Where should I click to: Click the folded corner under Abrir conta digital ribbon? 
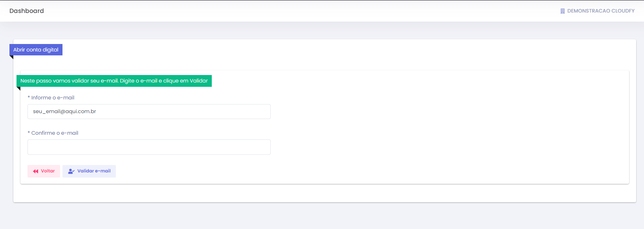point(12,57)
